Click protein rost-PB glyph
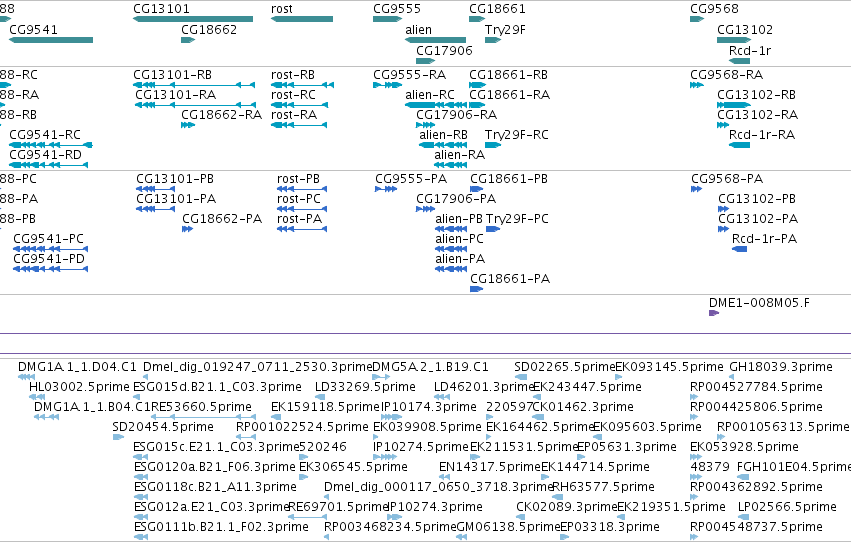This screenshot has height=542, width=851. coord(302,189)
